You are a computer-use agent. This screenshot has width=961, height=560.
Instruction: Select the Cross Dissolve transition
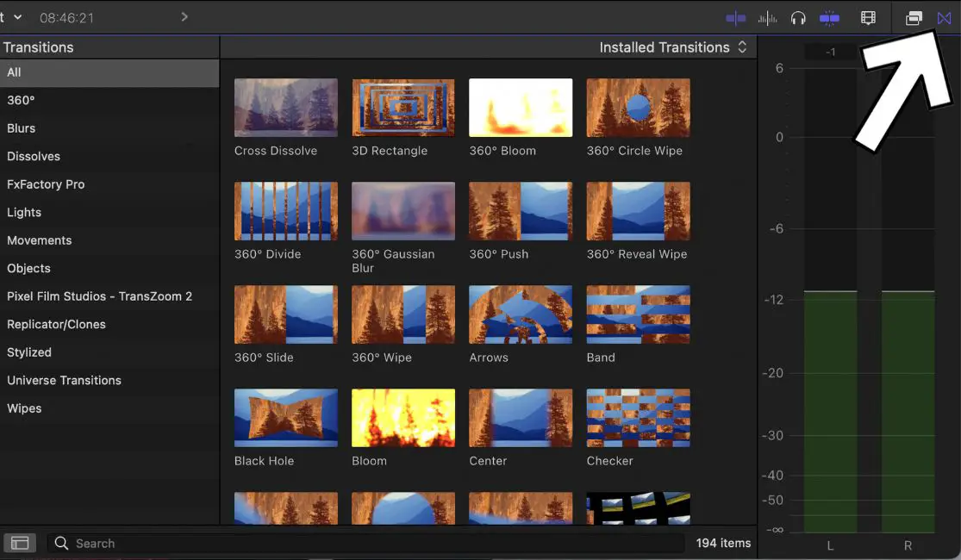click(285, 107)
